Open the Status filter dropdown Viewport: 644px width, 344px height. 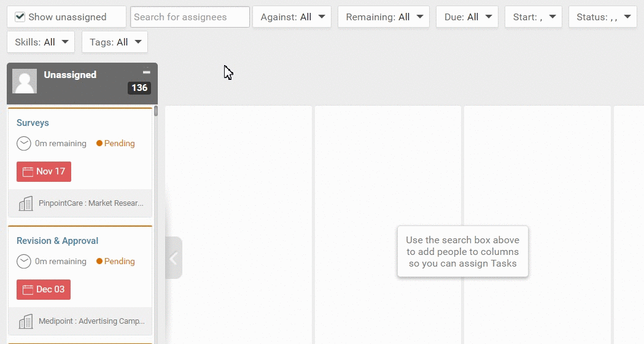pos(602,17)
